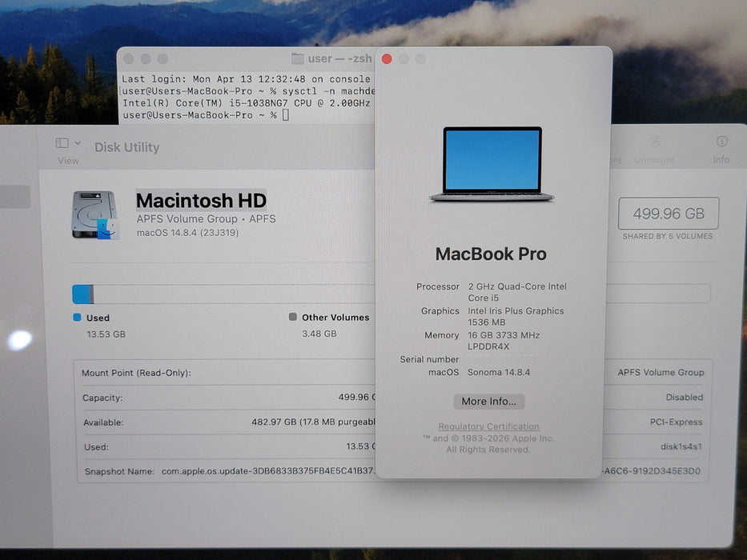Viewport: 747px width, 560px height.
Task: Click the More Info button
Action: 488,401
